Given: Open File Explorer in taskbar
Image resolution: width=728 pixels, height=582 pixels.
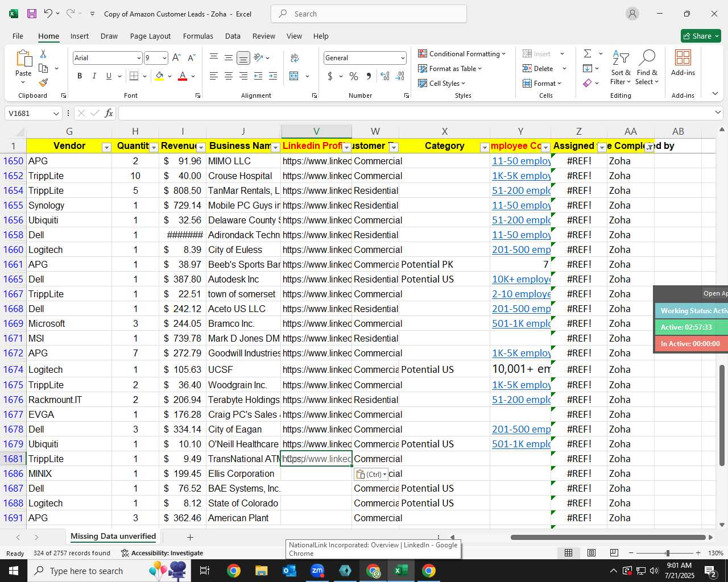Looking at the screenshot, I should (261, 571).
